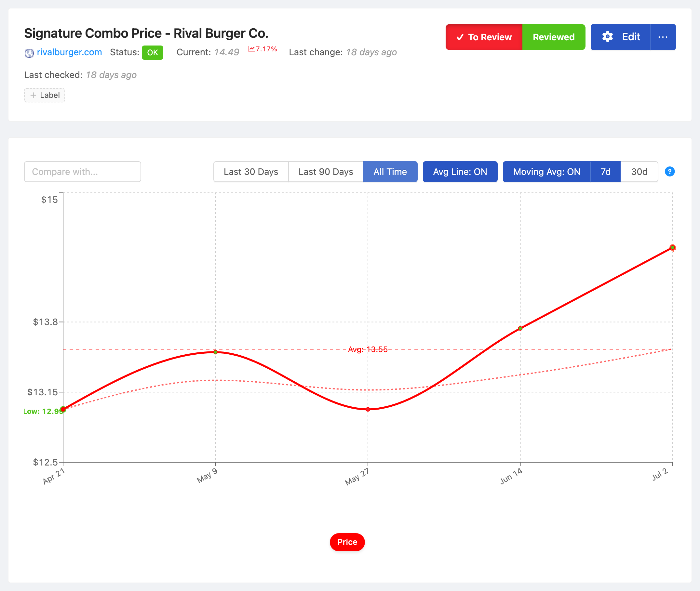Image resolution: width=700 pixels, height=591 pixels.
Task: Click the Current value 14.49
Action: [x=227, y=52]
